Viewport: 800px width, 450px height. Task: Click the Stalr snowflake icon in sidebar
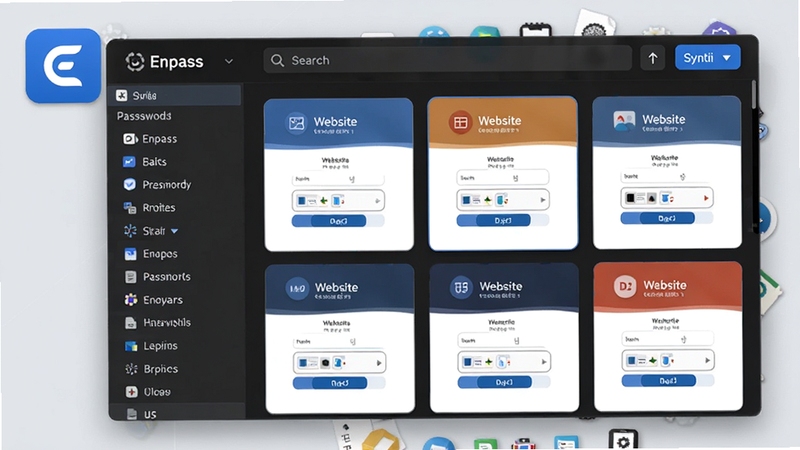pos(130,231)
